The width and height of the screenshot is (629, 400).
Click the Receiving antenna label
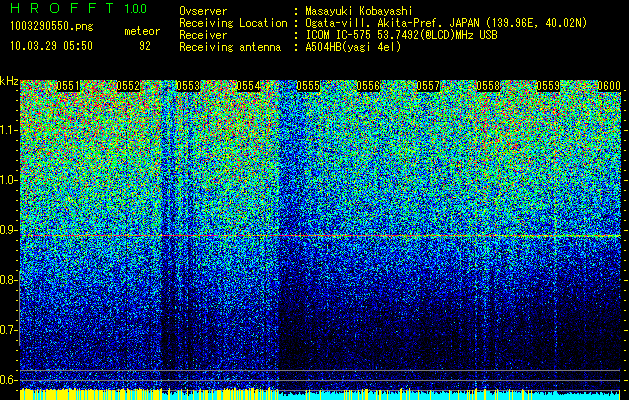tap(230, 47)
